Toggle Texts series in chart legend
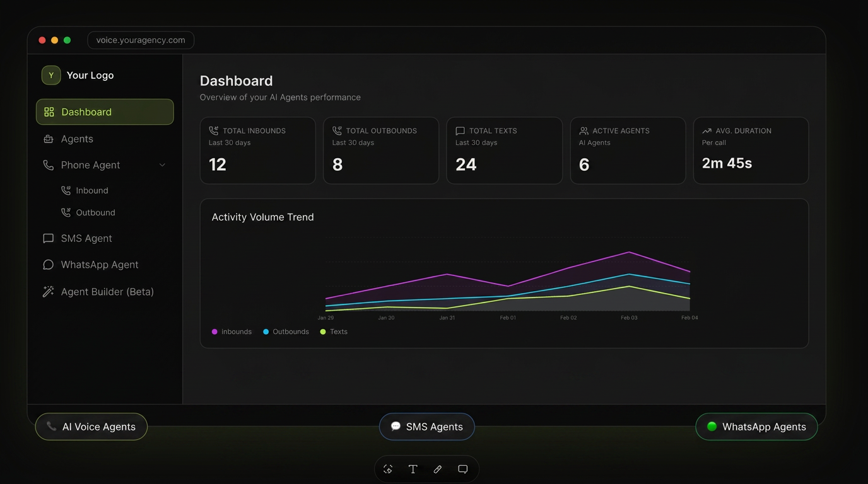Viewport: 868px width, 484px height. tap(334, 331)
